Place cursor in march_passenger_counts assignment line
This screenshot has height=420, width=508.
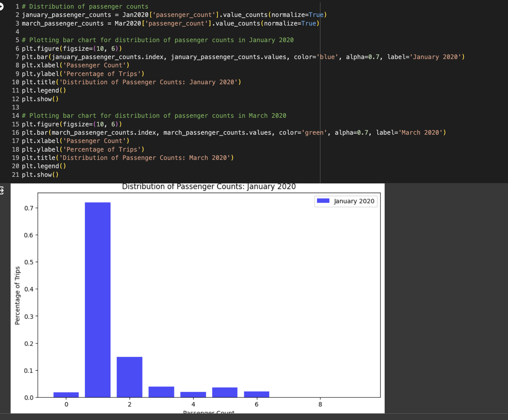[171, 24]
